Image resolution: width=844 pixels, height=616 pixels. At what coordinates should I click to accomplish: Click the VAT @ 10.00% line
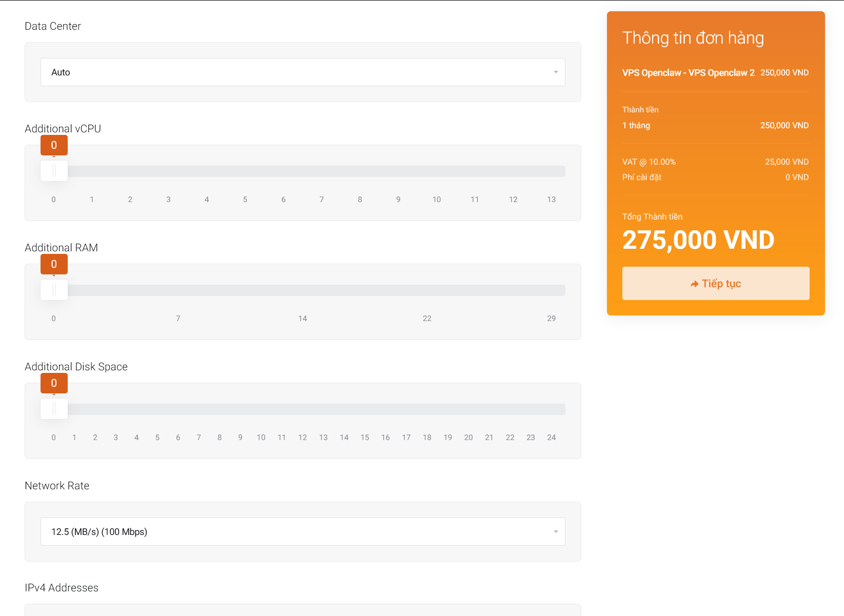pos(649,162)
